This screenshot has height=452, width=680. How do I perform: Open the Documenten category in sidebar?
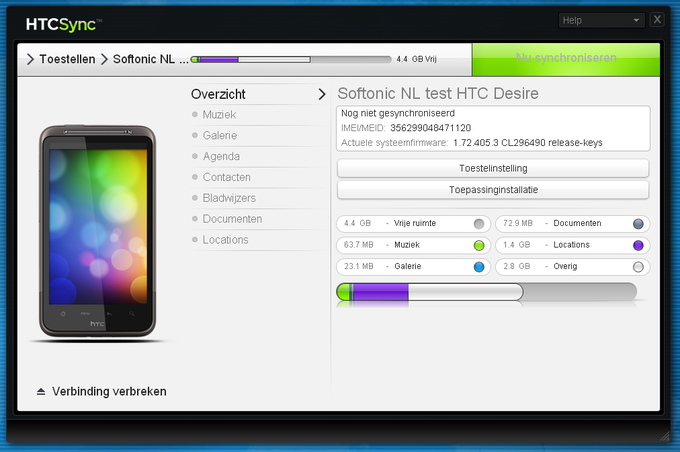pos(232,219)
